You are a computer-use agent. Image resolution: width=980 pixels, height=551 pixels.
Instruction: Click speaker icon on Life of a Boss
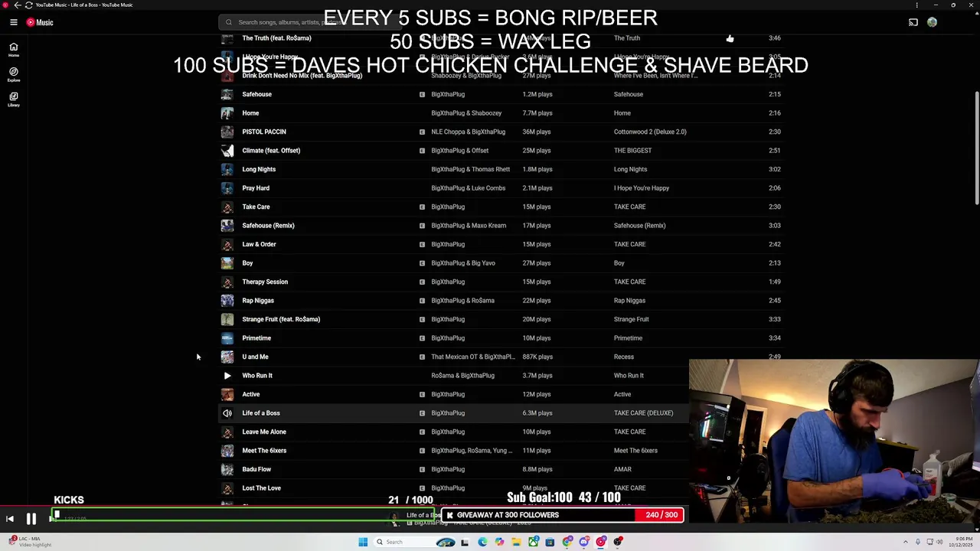[x=227, y=413]
